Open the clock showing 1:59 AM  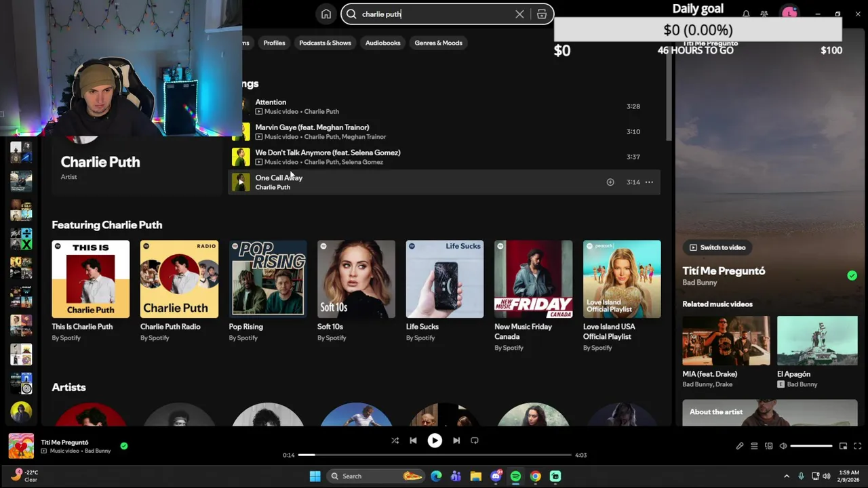[848, 476]
